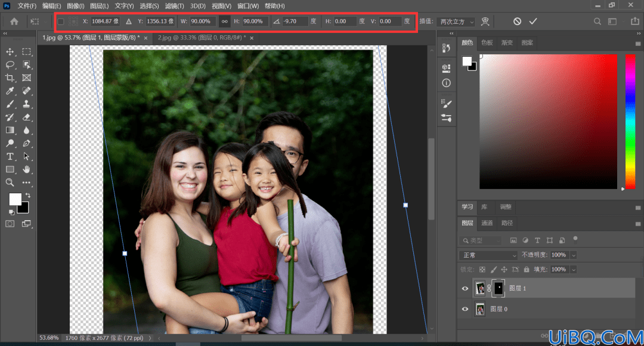The width and height of the screenshot is (644, 346).
Task: Open the 滤镜(T) menu
Action: pyautogui.click(x=174, y=6)
